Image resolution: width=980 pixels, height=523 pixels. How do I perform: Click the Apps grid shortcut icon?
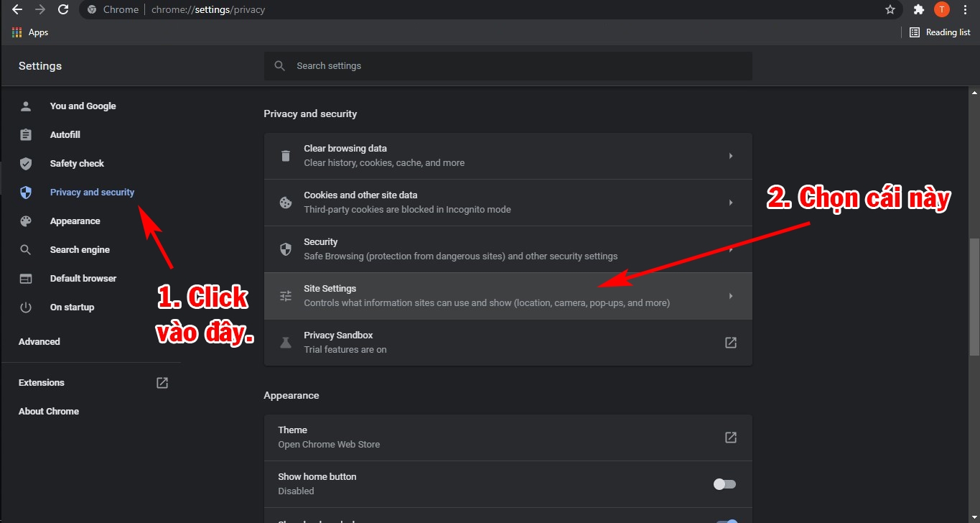tap(17, 32)
